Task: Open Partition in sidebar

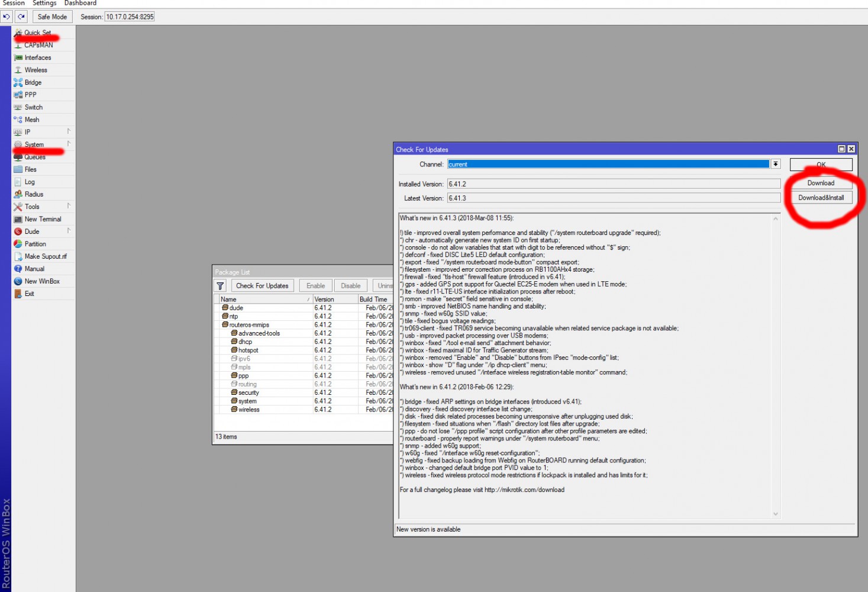Action: pyautogui.click(x=36, y=244)
